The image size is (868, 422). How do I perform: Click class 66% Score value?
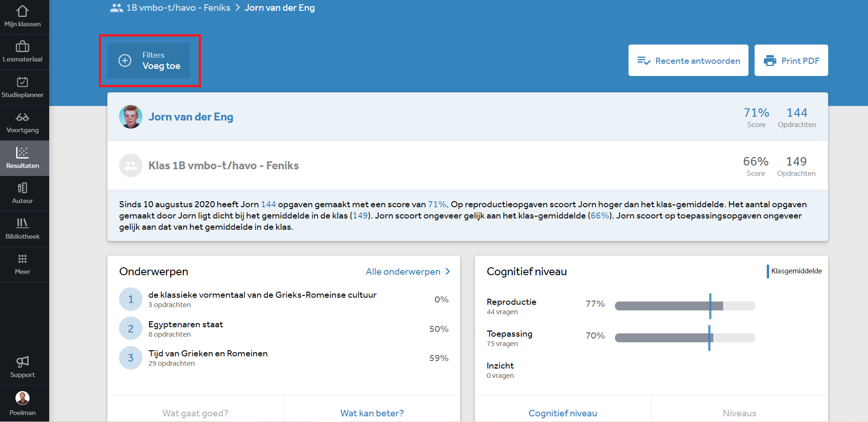coord(756,161)
